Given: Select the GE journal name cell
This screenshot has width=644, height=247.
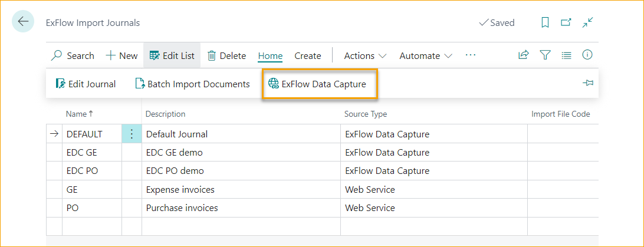Looking at the screenshot, I should [x=92, y=190].
